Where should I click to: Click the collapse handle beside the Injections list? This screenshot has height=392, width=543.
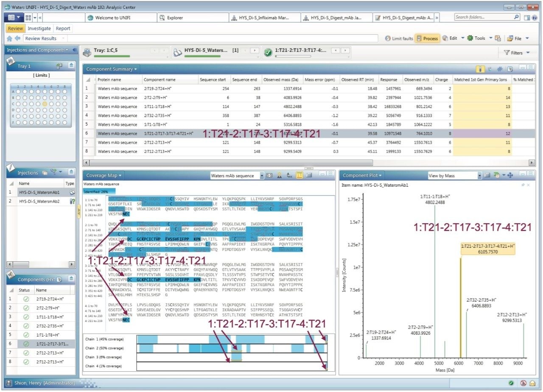[x=78, y=211]
